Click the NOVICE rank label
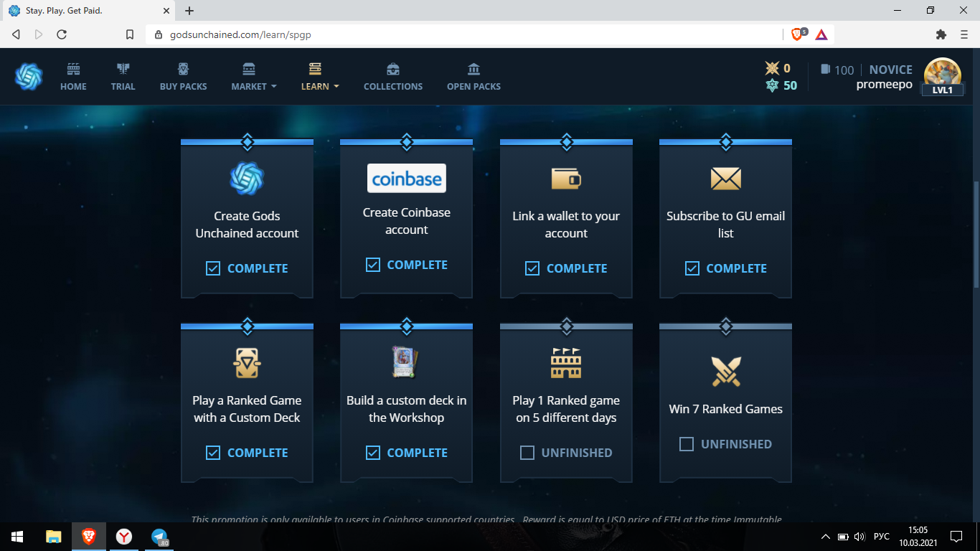980x551 pixels. (891, 70)
